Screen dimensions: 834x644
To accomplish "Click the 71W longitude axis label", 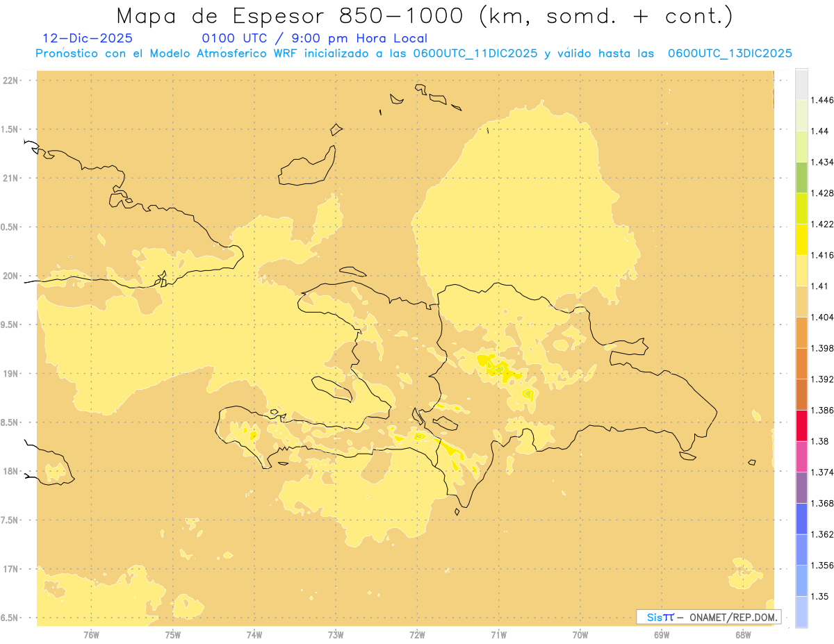I will click(498, 635).
